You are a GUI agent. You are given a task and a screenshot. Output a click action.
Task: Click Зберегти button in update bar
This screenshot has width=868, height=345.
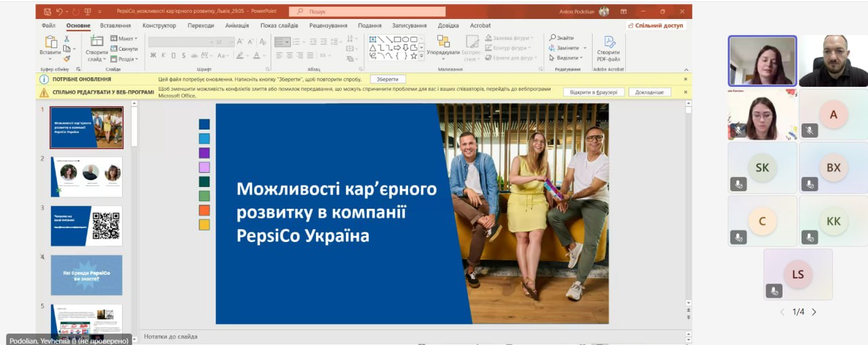[x=388, y=79]
